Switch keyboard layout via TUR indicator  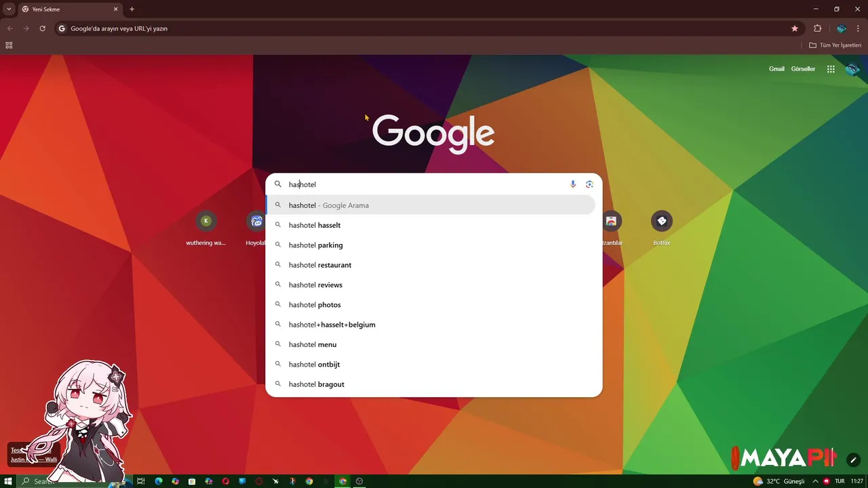(x=840, y=481)
